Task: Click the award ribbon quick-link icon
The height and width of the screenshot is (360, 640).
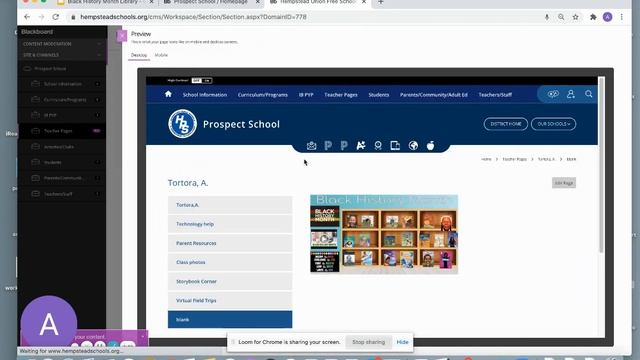Action: (378, 146)
